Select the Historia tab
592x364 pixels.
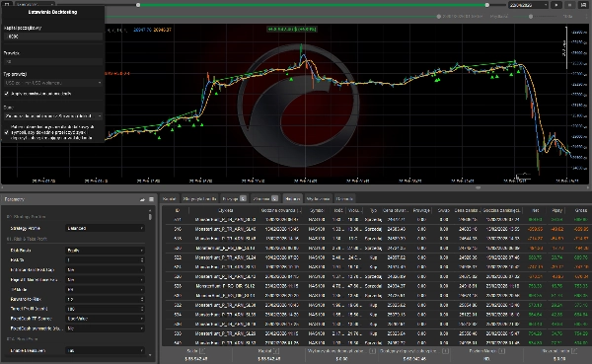pyautogui.click(x=293, y=198)
